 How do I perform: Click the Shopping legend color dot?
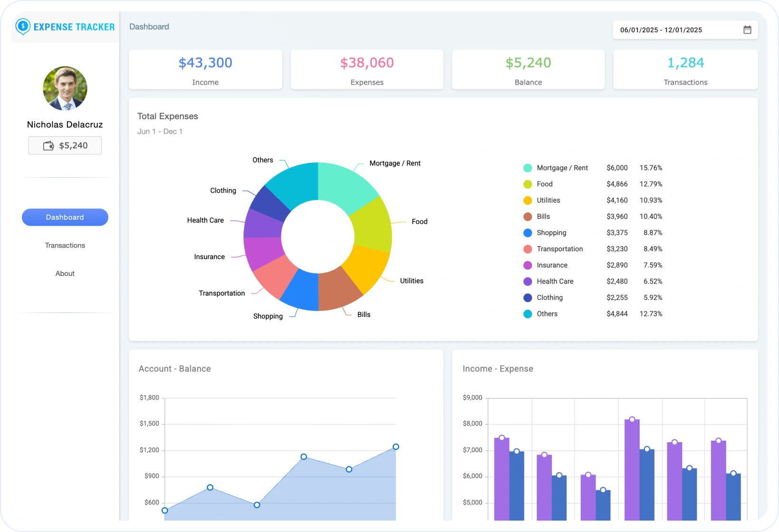click(527, 233)
